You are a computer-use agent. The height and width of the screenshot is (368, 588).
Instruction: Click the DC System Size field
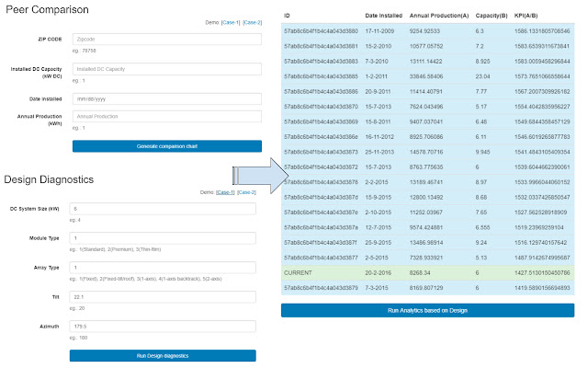(162, 210)
